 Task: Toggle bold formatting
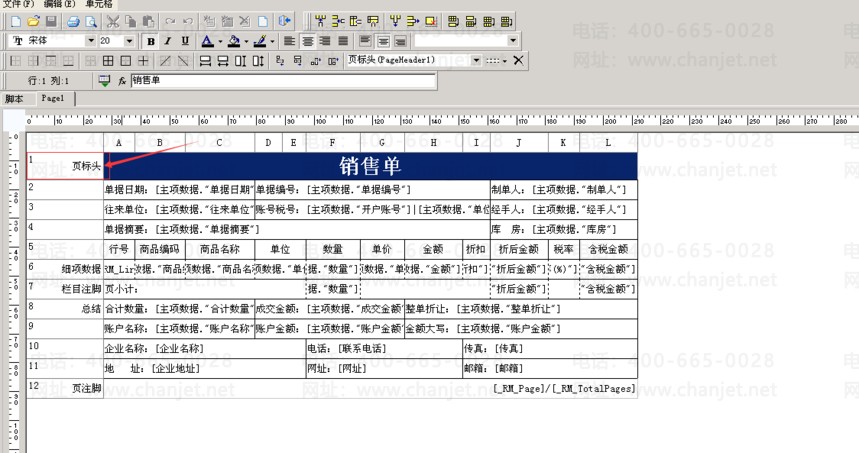[x=151, y=41]
